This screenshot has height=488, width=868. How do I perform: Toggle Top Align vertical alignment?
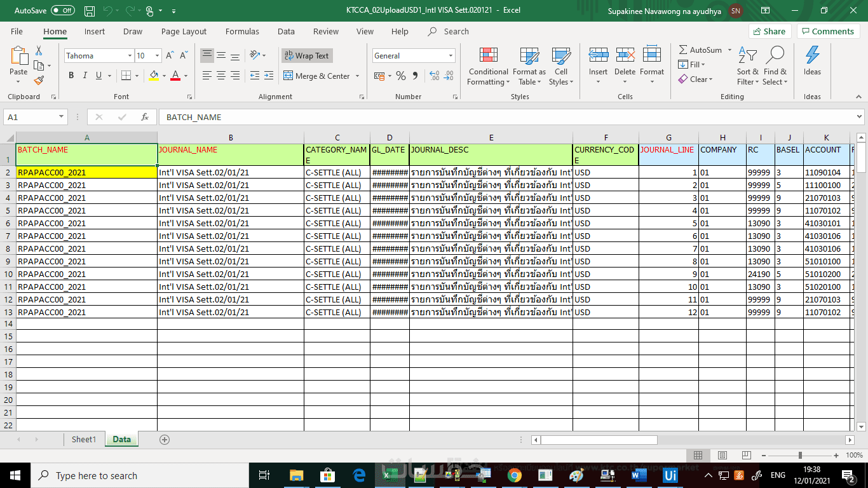tap(207, 55)
